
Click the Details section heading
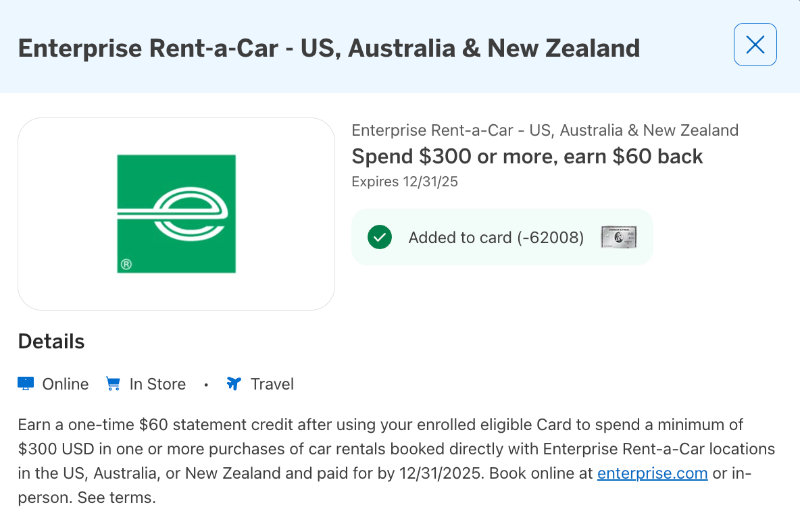[51, 342]
